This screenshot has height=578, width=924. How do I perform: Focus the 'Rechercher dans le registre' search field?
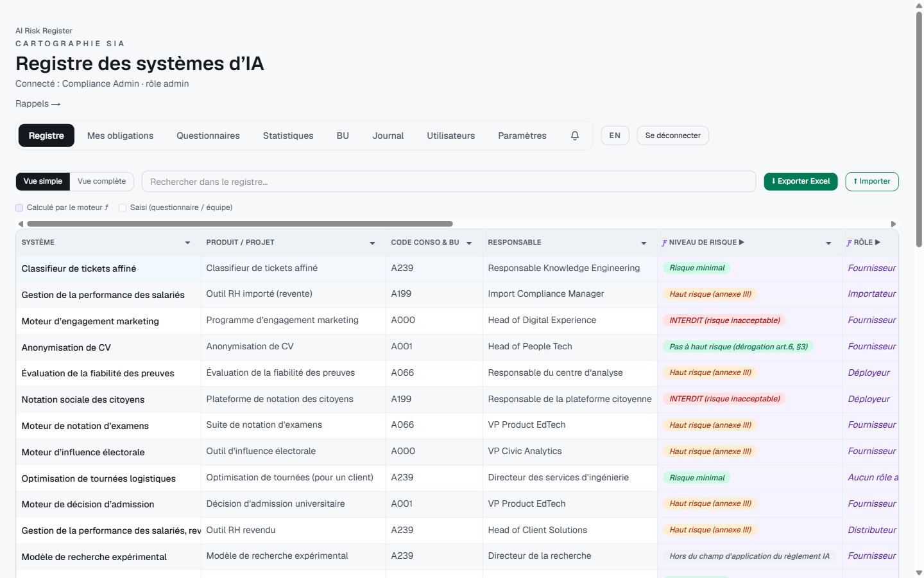tap(449, 182)
